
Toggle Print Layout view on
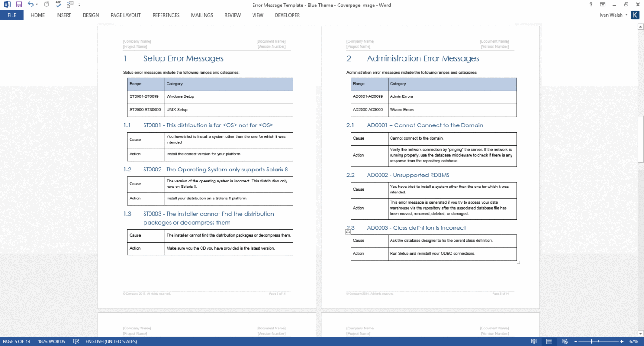[x=549, y=341]
